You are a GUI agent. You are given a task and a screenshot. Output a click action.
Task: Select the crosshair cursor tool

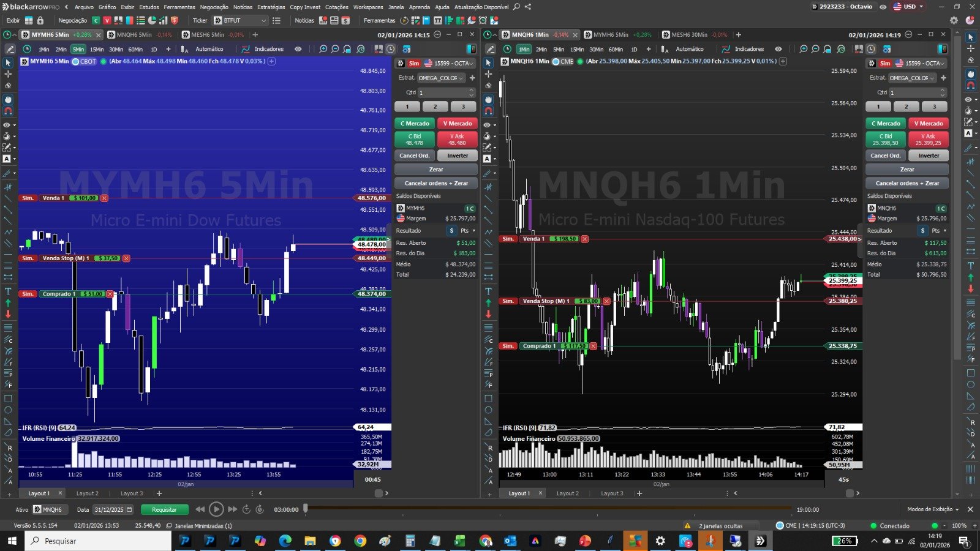click(8, 75)
